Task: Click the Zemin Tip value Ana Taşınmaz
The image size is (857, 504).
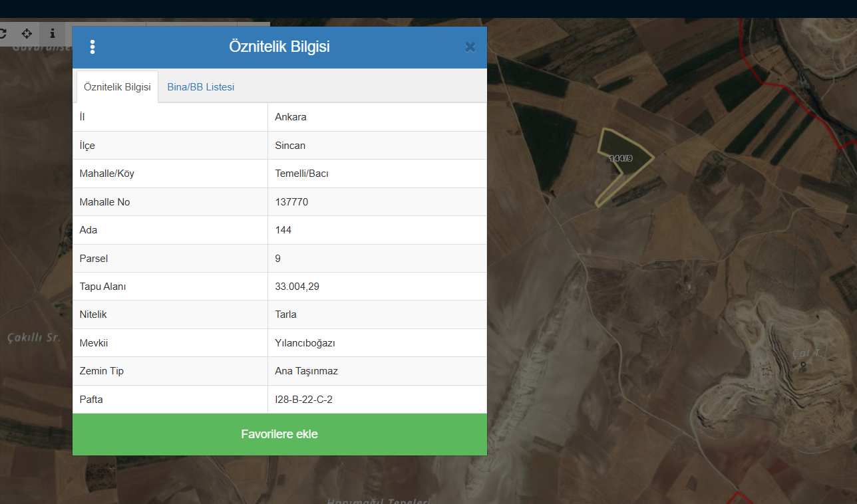Action: tap(306, 371)
